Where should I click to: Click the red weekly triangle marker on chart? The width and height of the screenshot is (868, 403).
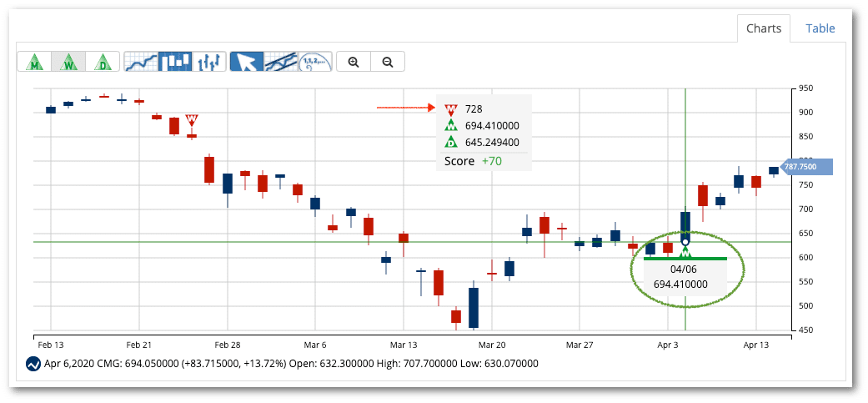click(192, 120)
